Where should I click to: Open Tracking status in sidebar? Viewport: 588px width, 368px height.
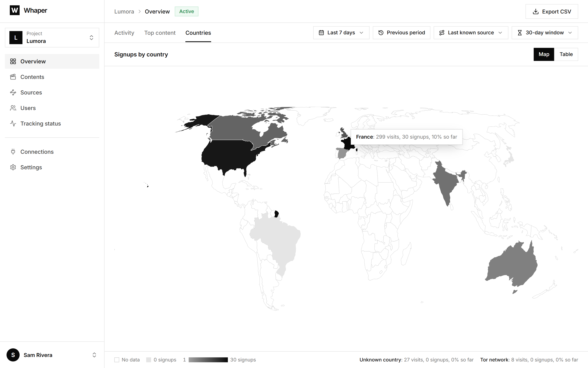[x=52, y=124]
